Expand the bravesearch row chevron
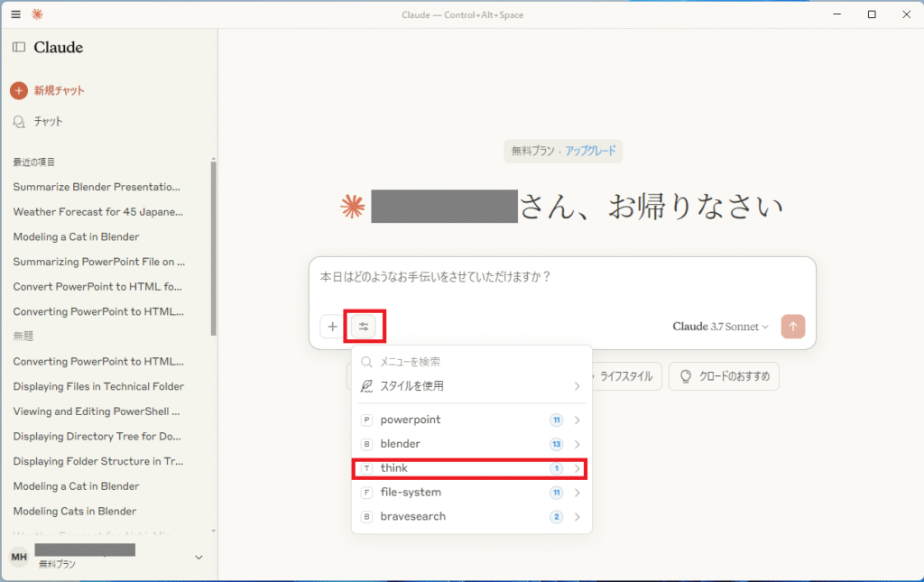924x582 pixels. tap(577, 517)
